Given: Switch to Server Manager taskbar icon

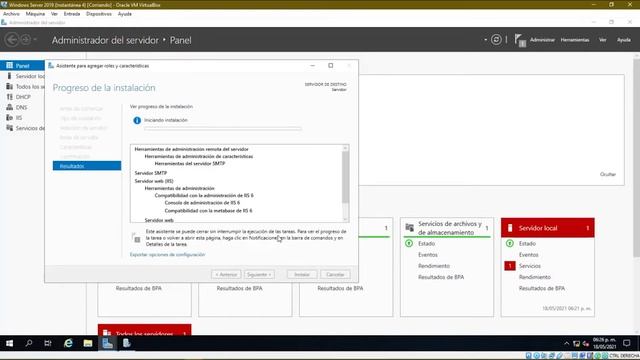Looking at the screenshot, I should pos(107,343).
